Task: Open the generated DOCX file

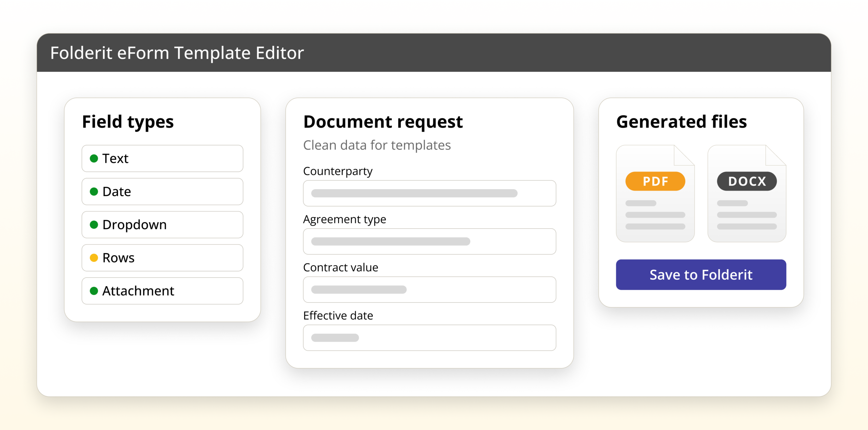Action: pos(747,194)
